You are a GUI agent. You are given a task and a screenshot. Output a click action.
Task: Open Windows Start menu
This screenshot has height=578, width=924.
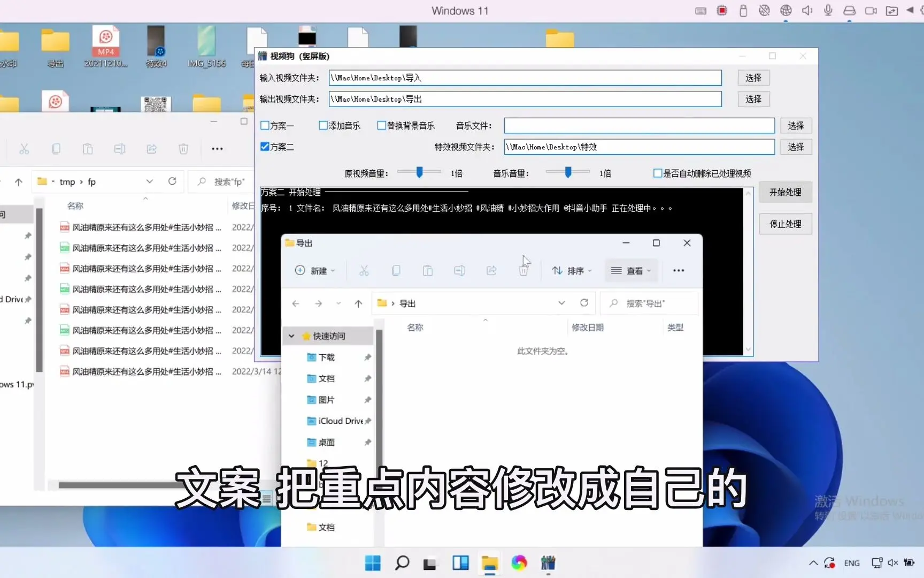(373, 563)
